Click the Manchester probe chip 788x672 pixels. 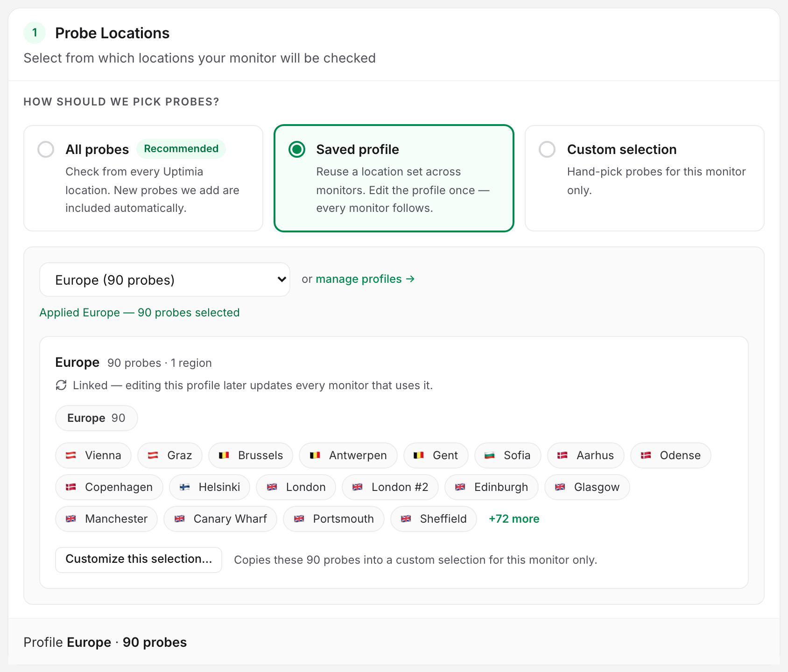tap(106, 519)
